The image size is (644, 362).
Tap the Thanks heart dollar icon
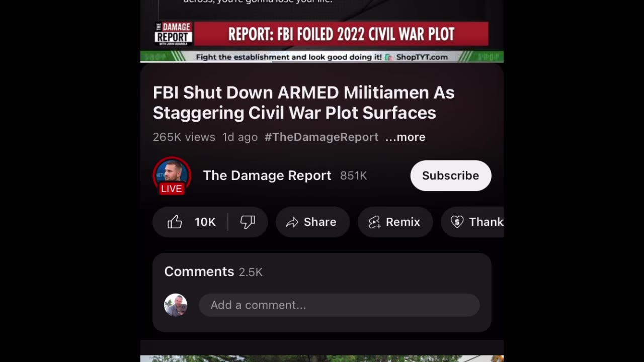pos(457,222)
